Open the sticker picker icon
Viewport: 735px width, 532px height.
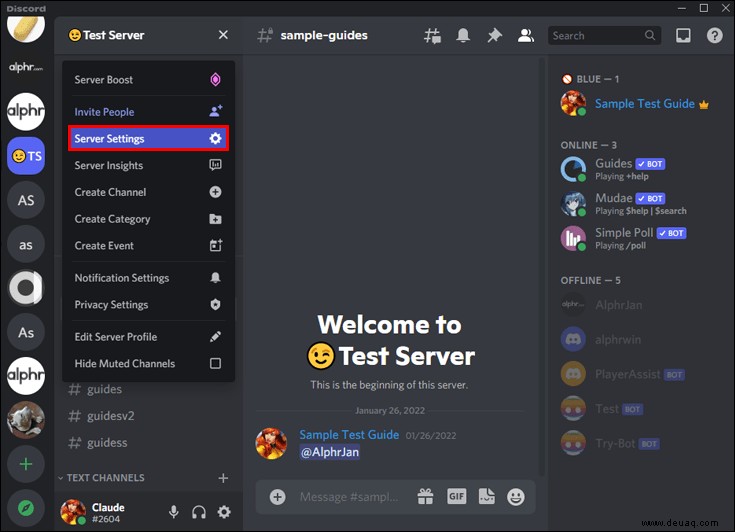(x=487, y=496)
